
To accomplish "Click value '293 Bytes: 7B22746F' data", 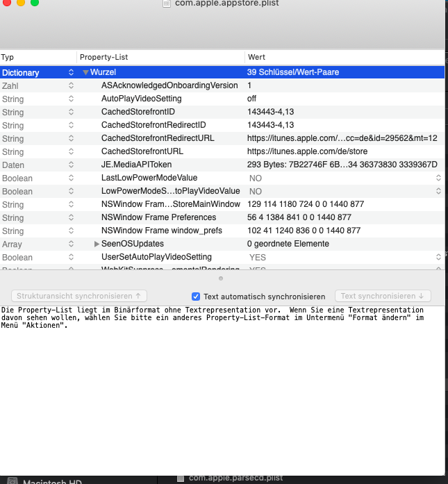I will coord(342,165).
